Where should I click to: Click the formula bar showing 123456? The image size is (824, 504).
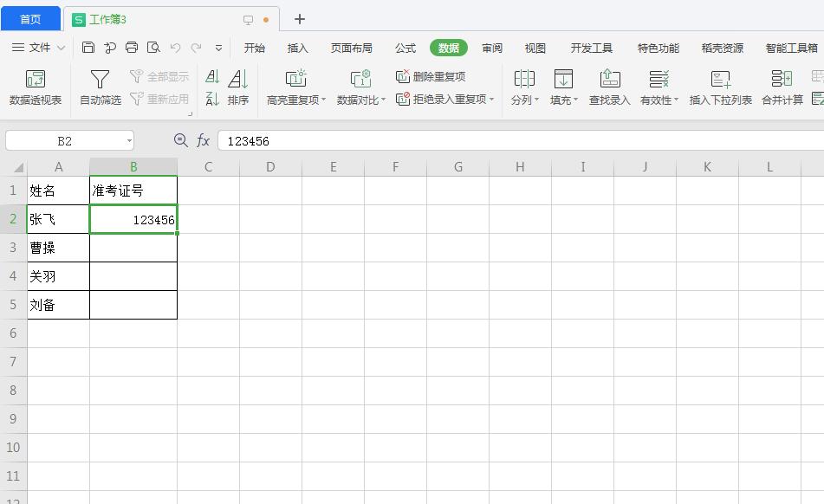[520, 140]
